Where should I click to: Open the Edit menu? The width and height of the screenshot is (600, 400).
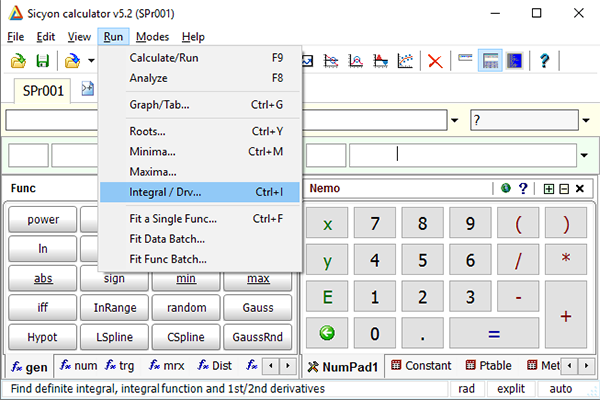(46, 37)
